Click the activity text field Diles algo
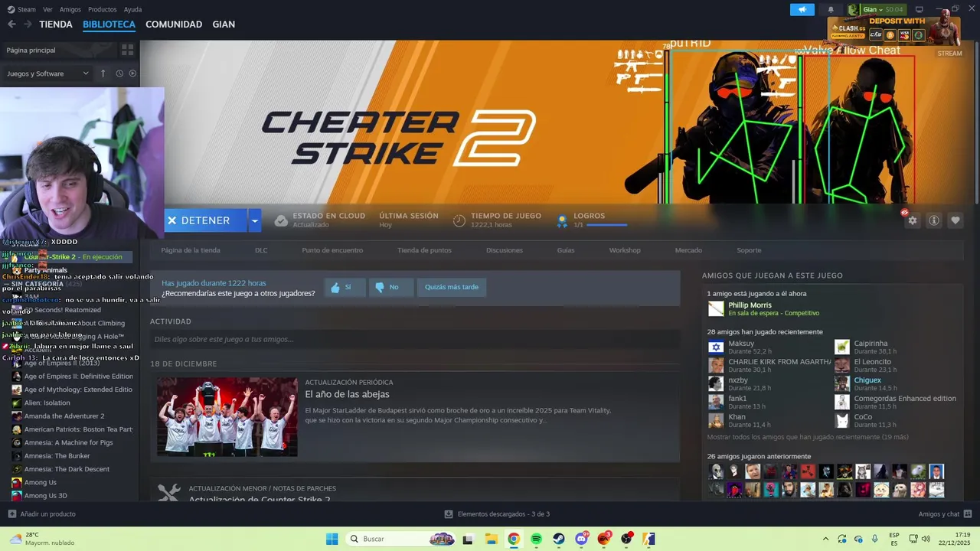This screenshot has height=551, width=980. tap(415, 339)
